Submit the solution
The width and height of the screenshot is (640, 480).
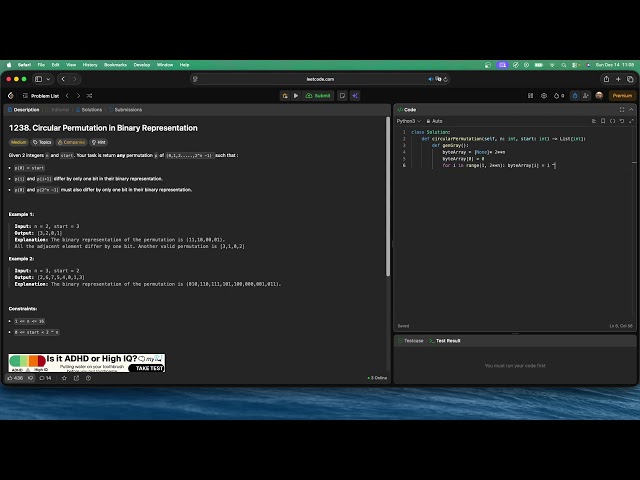pos(318,96)
